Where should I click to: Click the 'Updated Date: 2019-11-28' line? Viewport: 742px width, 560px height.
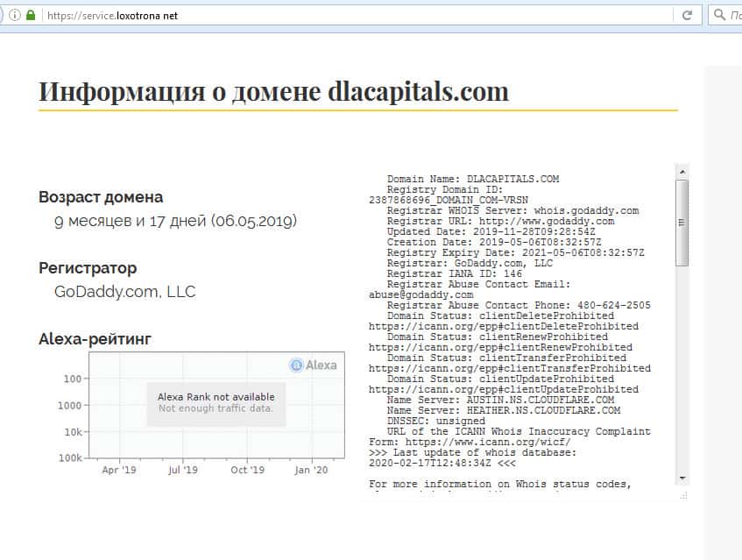coord(491,231)
